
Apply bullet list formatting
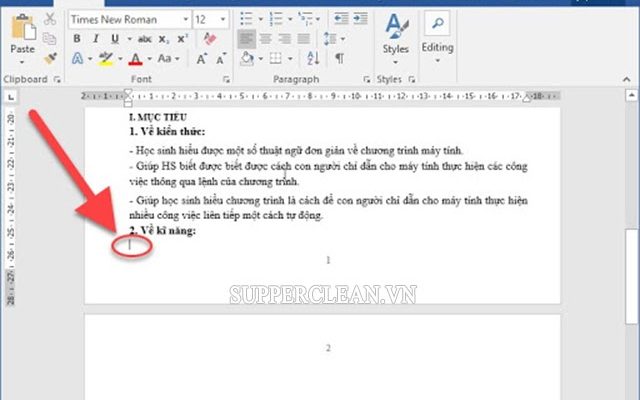(x=247, y=18)
